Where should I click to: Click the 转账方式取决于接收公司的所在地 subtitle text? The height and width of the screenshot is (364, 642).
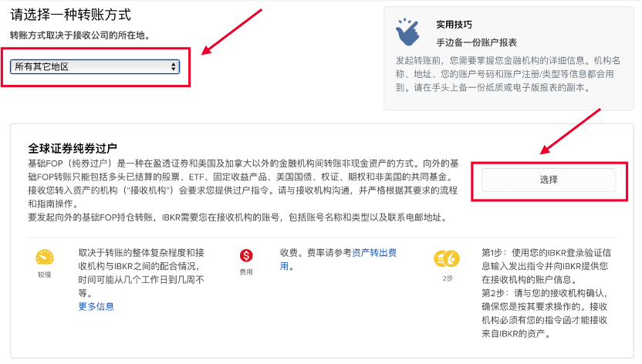tap(79, 35)
